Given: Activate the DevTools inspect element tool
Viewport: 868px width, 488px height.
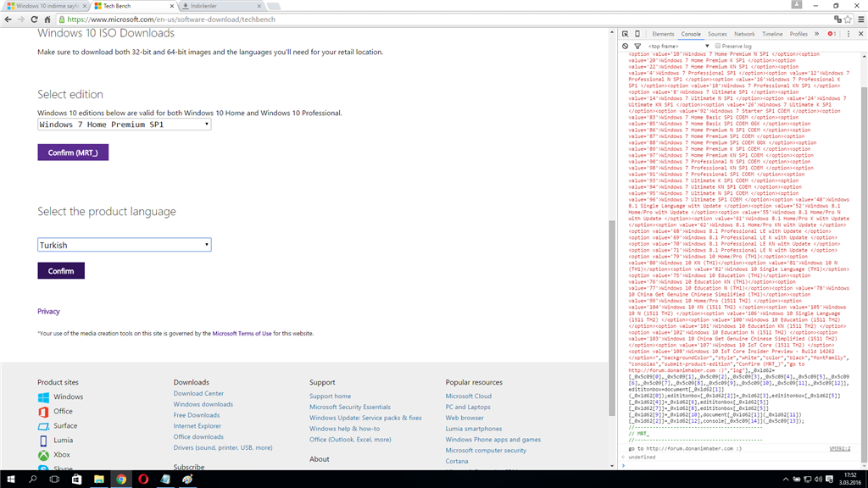Looking at the screenshot, I should [x=625, y=34].
